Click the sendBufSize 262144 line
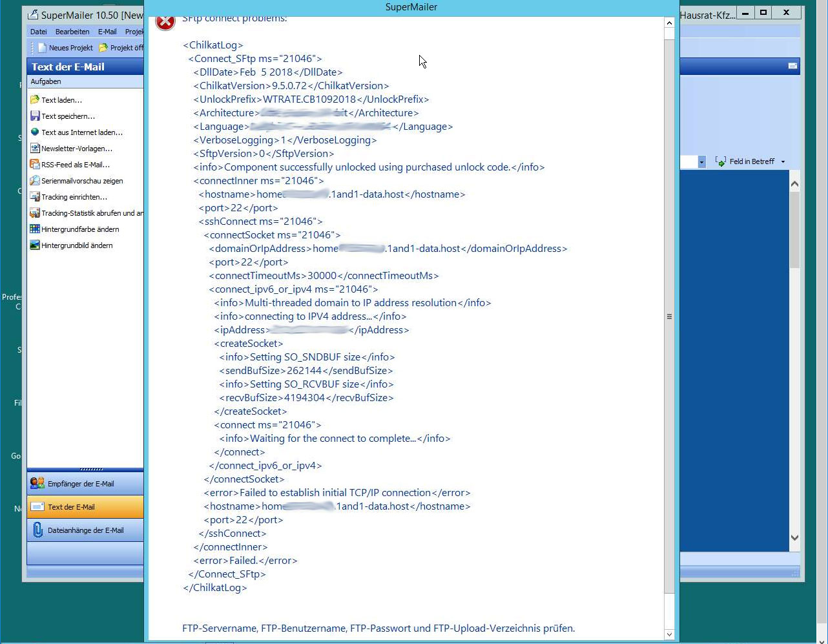Viewport: 828px width, 644px height. click(306, 371)
